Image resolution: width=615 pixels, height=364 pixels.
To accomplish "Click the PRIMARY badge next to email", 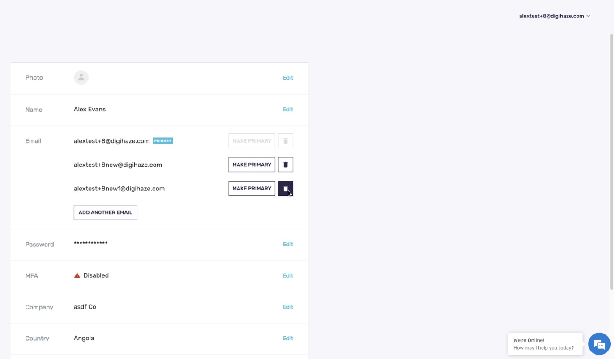I will pos(162,141).
